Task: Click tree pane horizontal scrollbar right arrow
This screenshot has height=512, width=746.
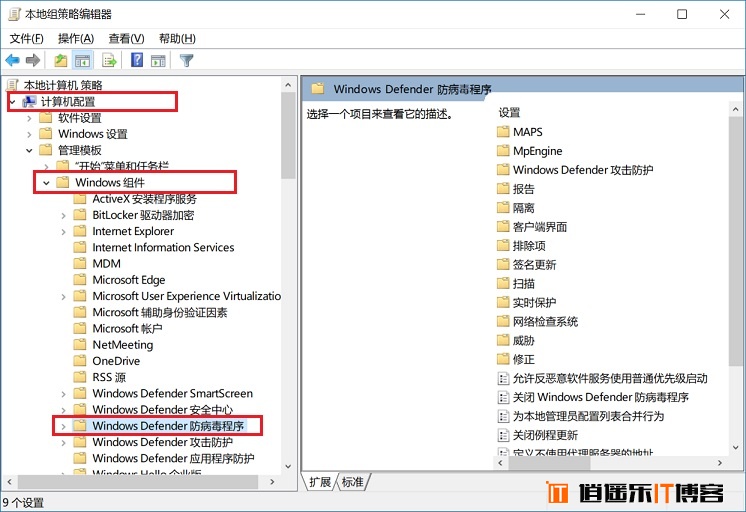Action: [x=272, y=482]
